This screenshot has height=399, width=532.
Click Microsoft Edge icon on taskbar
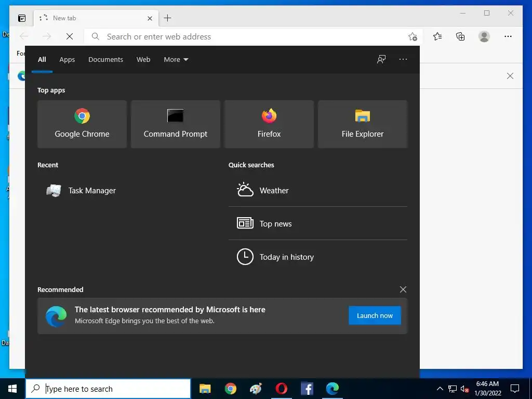coord(332,389)
